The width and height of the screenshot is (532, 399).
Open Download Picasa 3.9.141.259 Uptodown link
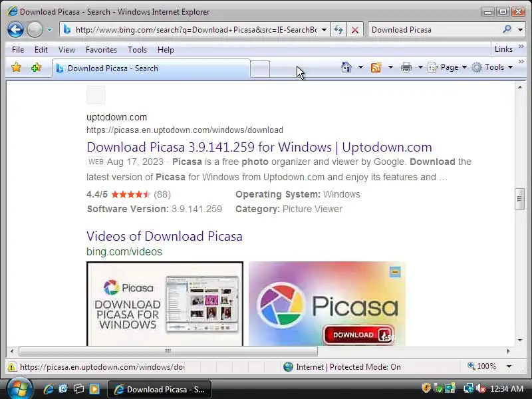(259, 147)
